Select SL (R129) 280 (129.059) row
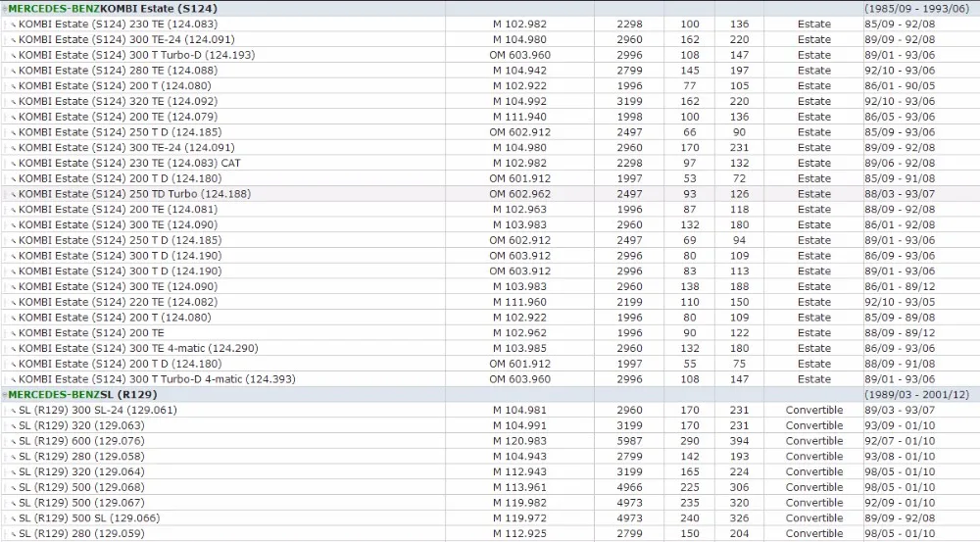 point(490,533)
